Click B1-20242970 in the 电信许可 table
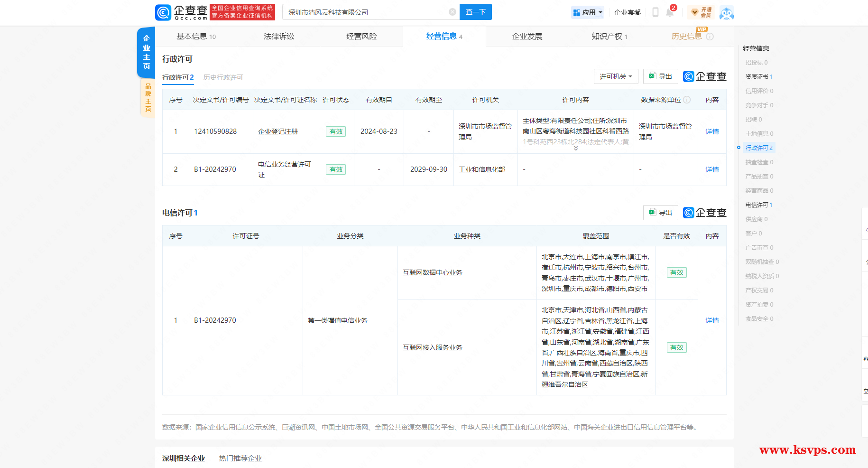 pos(215,320)
